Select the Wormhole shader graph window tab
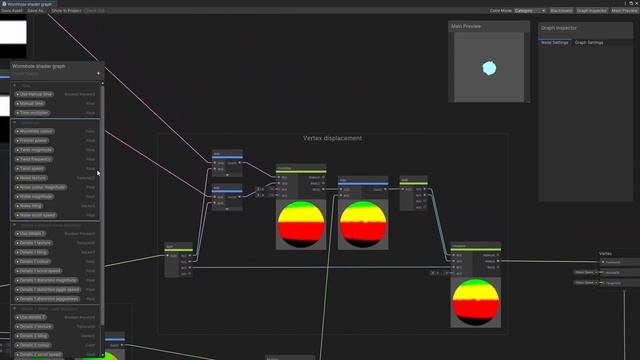 (28, 4)
